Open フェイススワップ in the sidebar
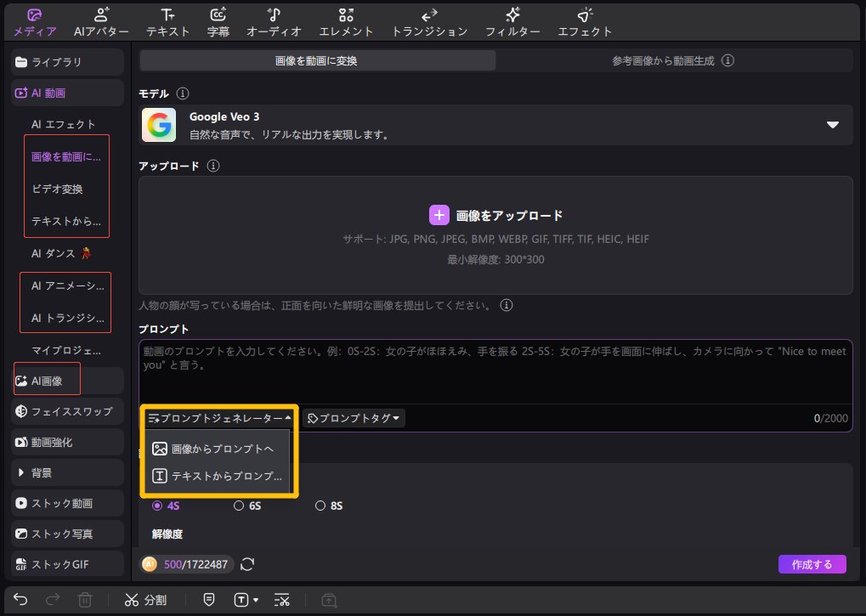Viewport: 866px width, 616px height. point(68,411)
